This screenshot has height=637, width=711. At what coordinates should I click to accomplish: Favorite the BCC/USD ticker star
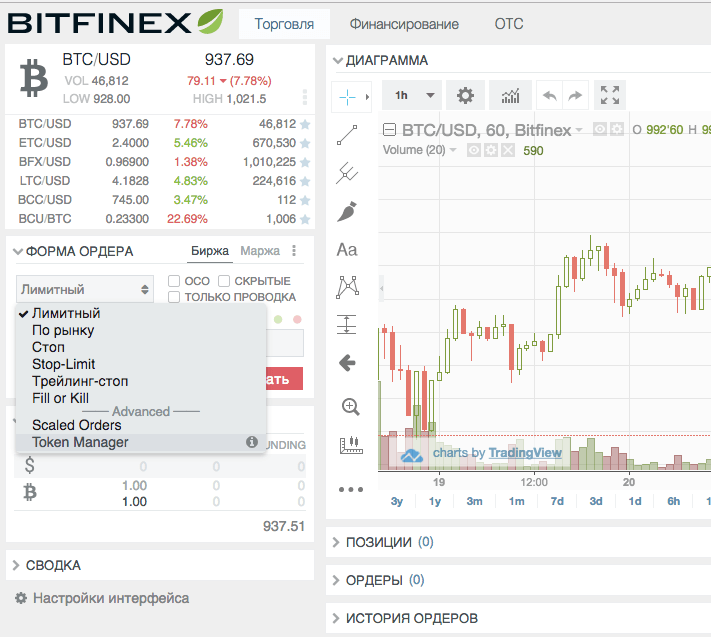tap(305, 200)
